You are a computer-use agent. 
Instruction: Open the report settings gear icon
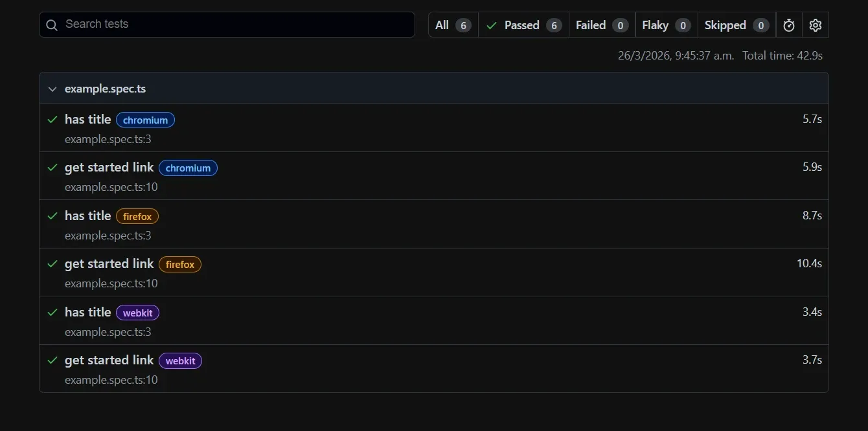point(815,25)
